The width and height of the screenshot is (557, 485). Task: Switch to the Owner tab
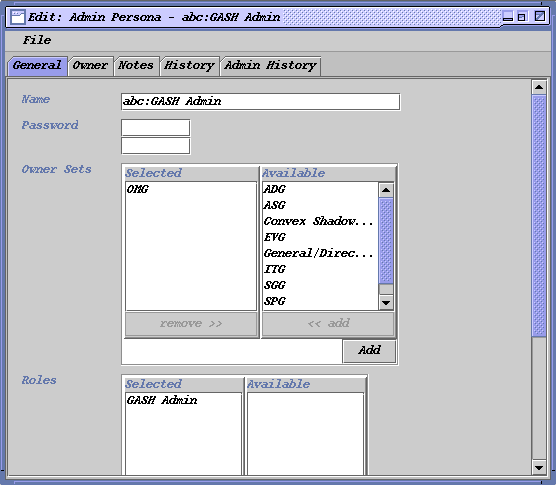click(91, 66)
